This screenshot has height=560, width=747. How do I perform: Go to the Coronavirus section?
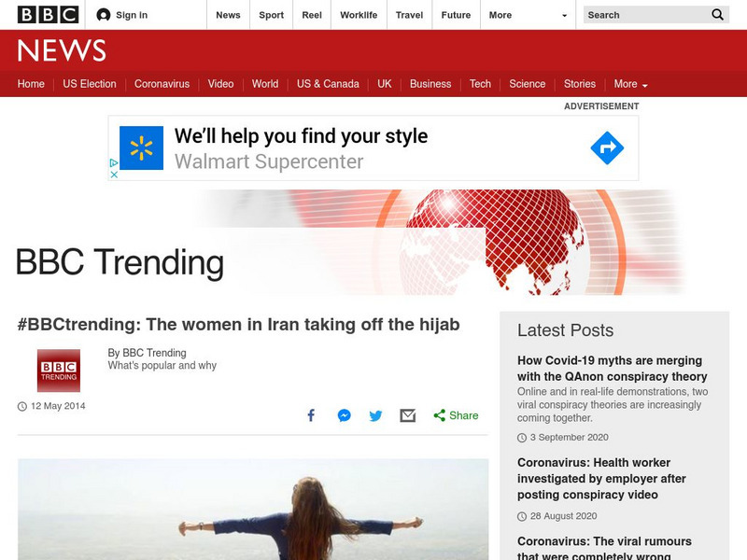pos(162,84)
